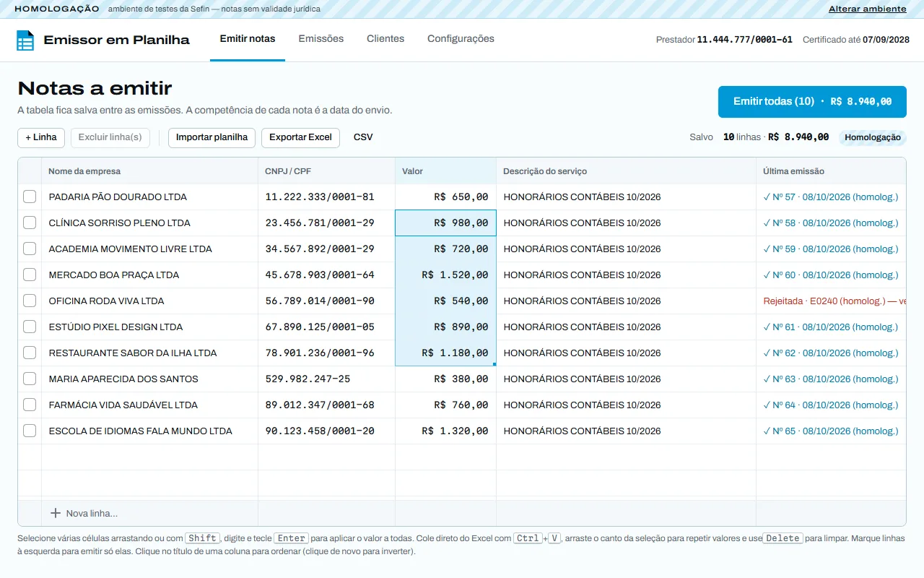
Task: Open the Configurações tab
Action: click(461, 39)
